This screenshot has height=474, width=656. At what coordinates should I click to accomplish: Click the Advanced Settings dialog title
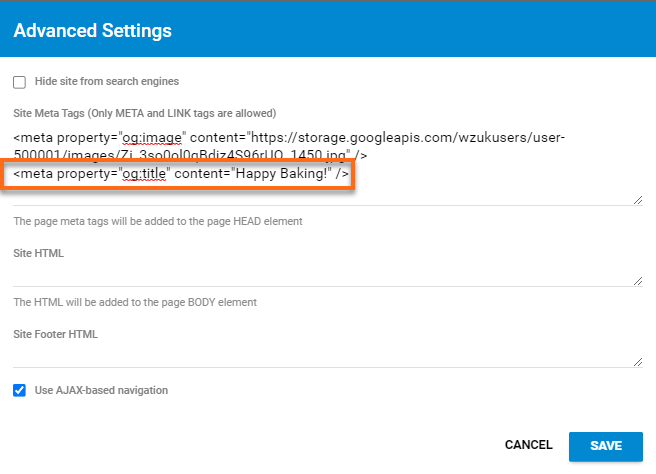point(92,30)
